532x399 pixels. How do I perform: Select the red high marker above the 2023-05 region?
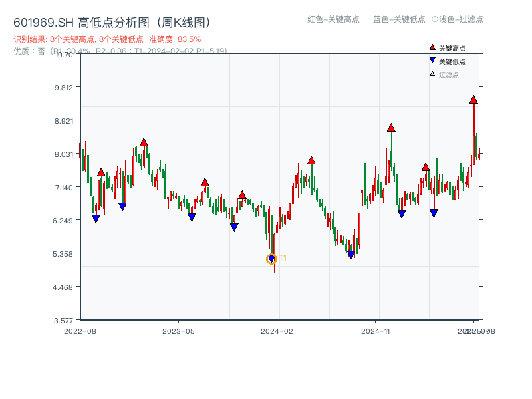(205, 182)
